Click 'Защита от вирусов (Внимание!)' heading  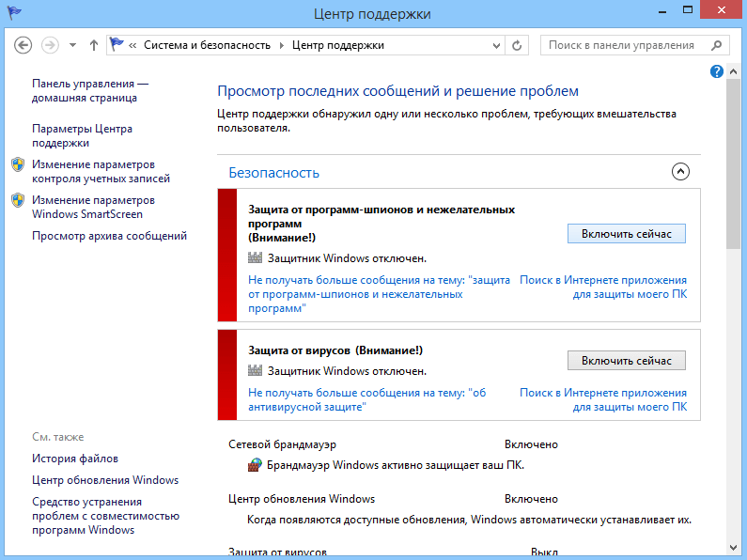[335, 350]
